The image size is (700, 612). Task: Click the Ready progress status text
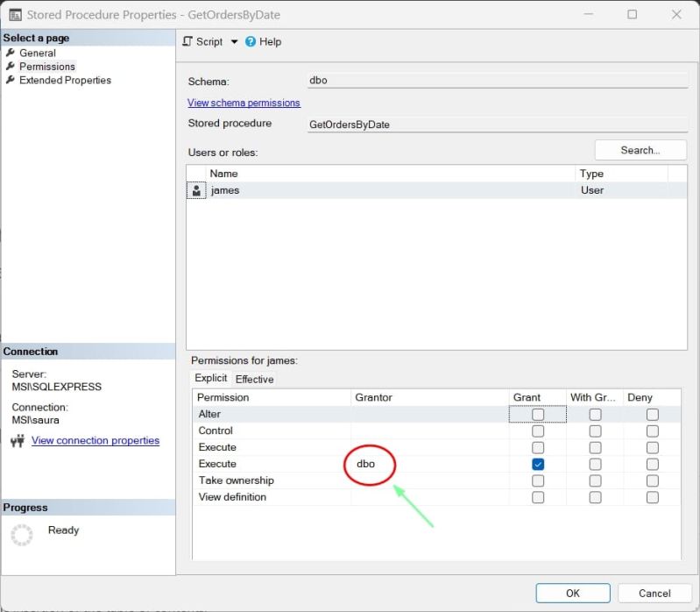(x=63, y=530)
